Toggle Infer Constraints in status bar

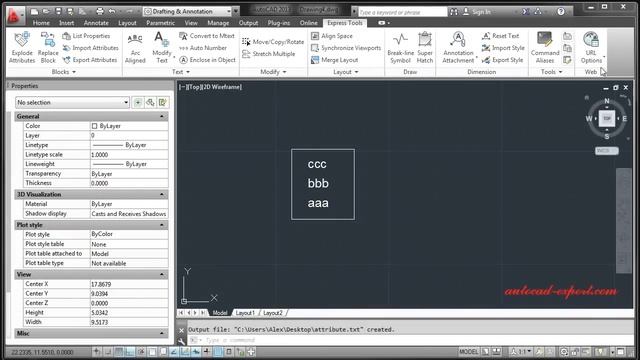point(97,351)
